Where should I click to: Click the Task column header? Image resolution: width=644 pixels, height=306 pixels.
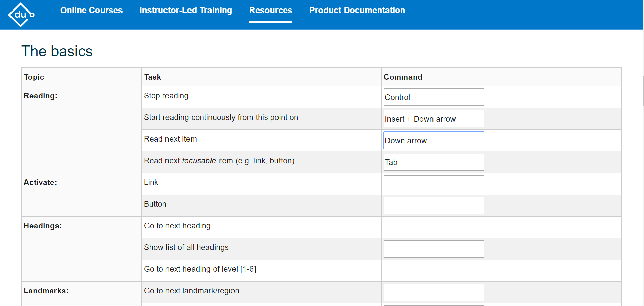click(x=153, y=77)
